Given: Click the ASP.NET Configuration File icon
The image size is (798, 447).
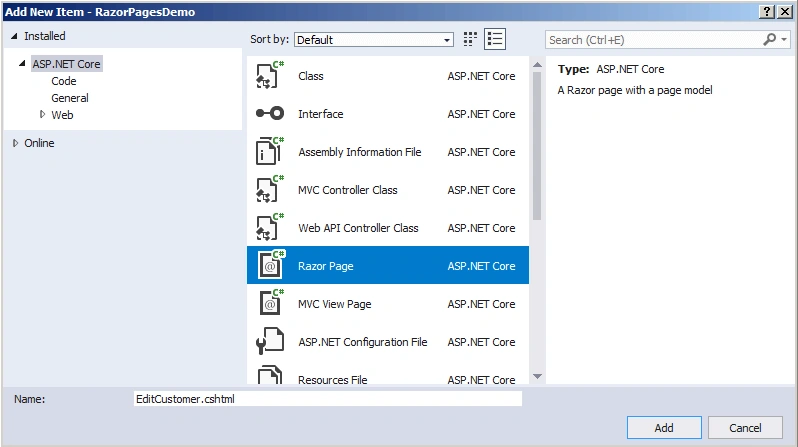Looking at the screenshot, I should [x=270, y=341].
